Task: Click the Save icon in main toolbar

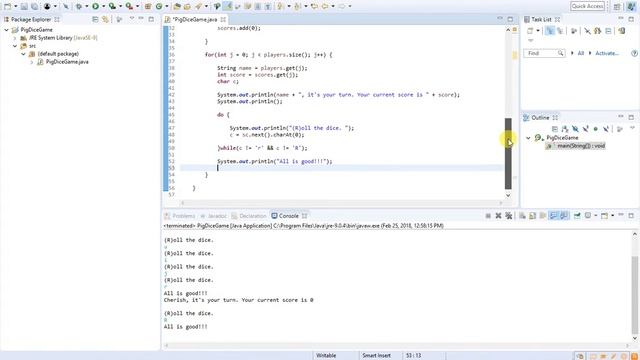Action: (24, 6)
